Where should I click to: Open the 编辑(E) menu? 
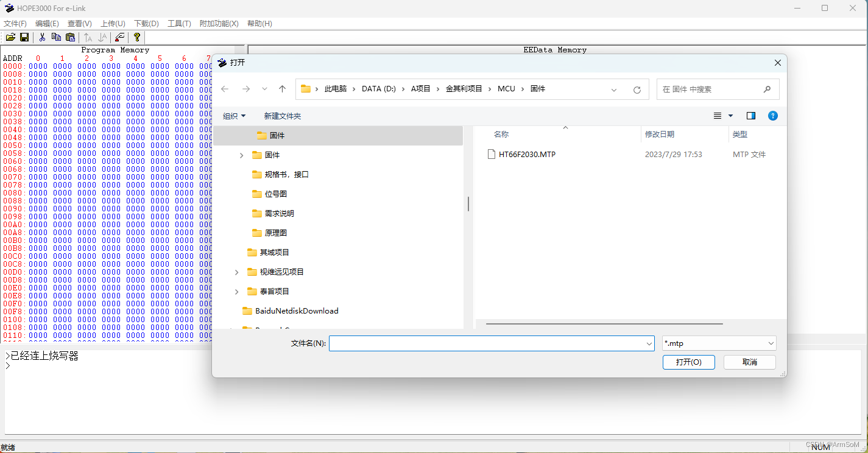tap(47, 23)
